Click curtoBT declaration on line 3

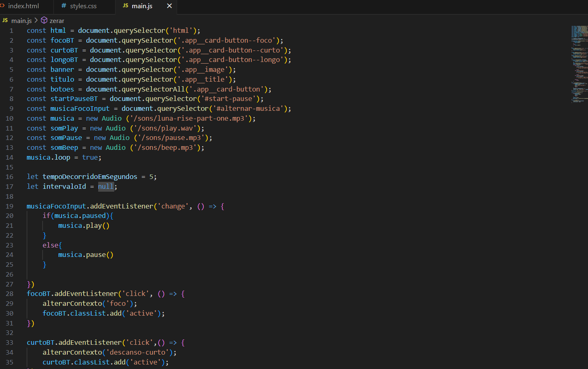pos(64,50)
